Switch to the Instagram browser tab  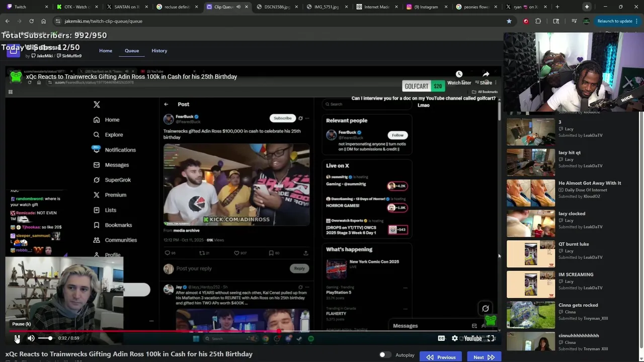(x=427, y=7)
